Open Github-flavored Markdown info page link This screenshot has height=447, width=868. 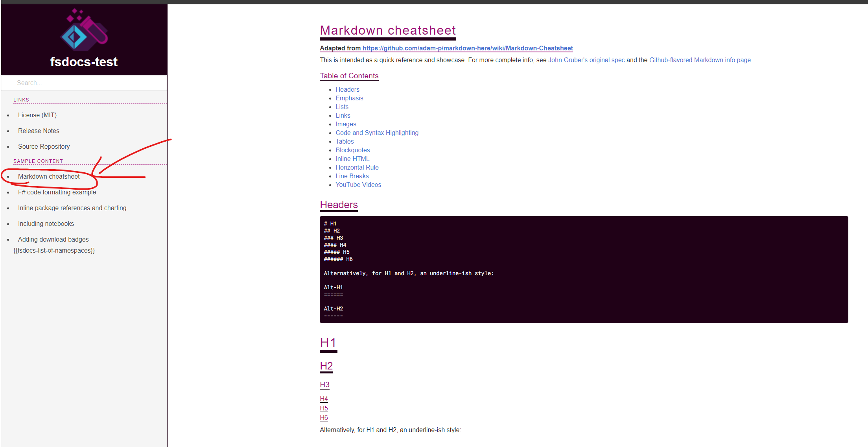click(x=700, y=60)
